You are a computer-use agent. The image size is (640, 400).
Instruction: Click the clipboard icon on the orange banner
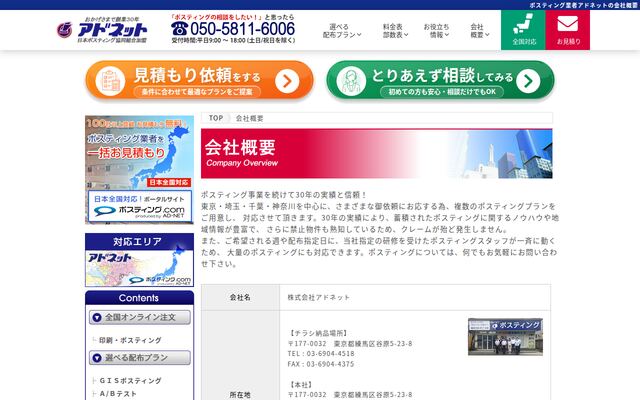tap(110, 81)
